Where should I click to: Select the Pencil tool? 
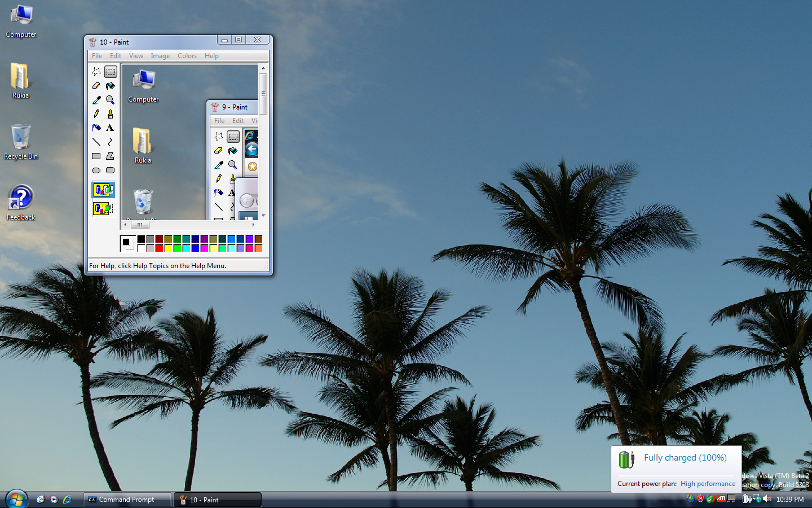coord(96,114)
